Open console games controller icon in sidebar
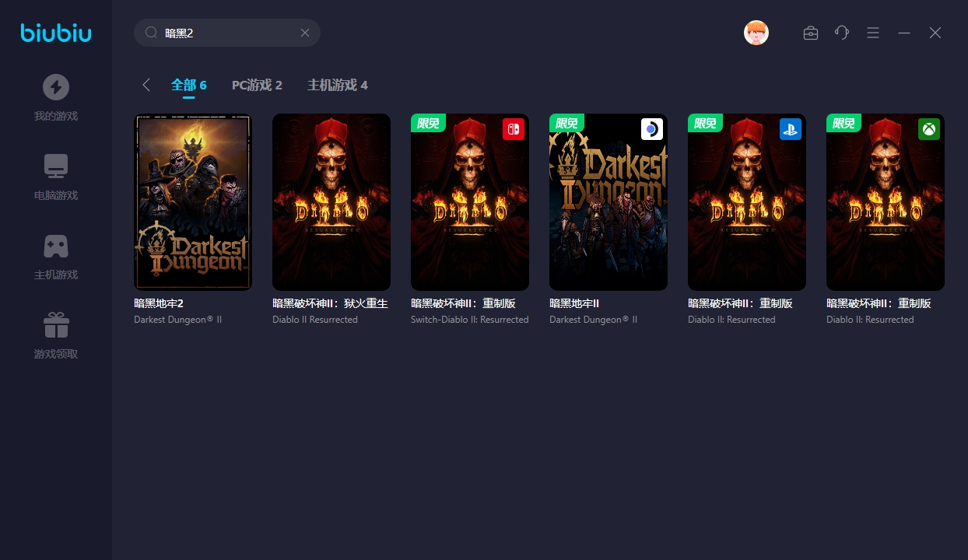 point(55,246)
